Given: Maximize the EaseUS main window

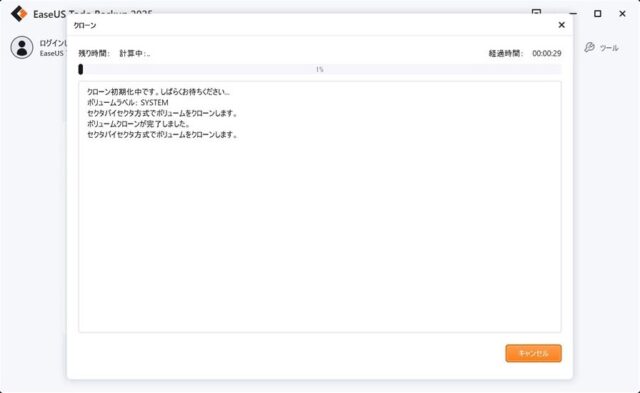Looking at the screenshot, I should 598,13.
